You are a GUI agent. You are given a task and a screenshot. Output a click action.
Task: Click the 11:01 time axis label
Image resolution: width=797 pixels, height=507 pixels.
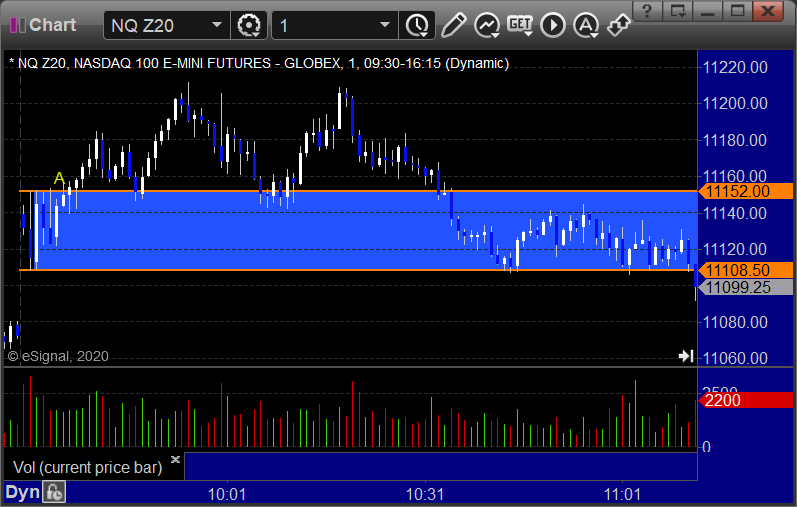(623, 494)
